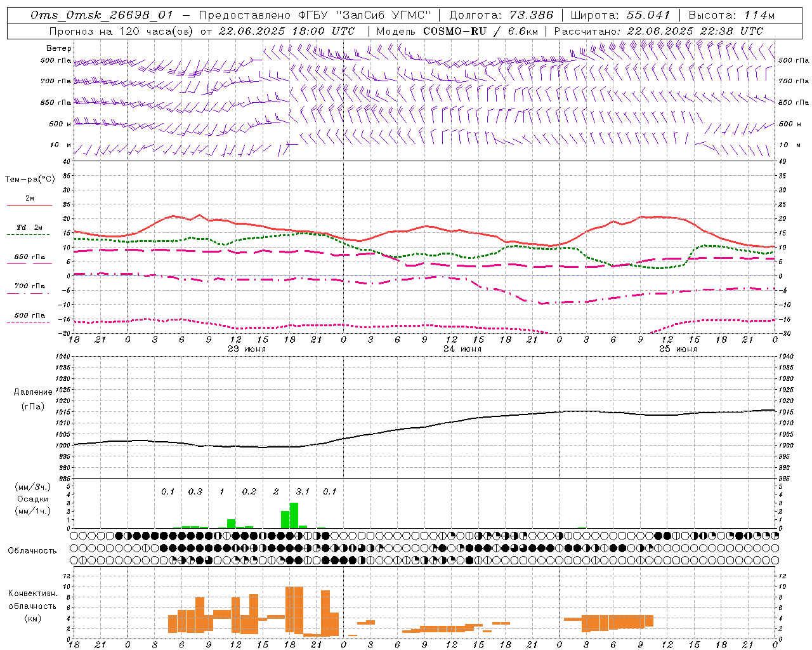Click the Высота: 114м elevation label

coord(731,15)
